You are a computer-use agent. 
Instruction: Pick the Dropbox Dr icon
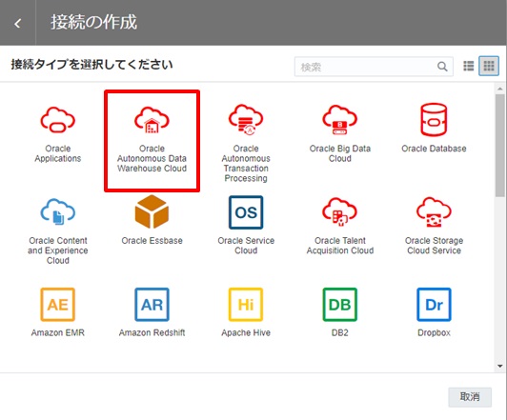pos(434,305)
